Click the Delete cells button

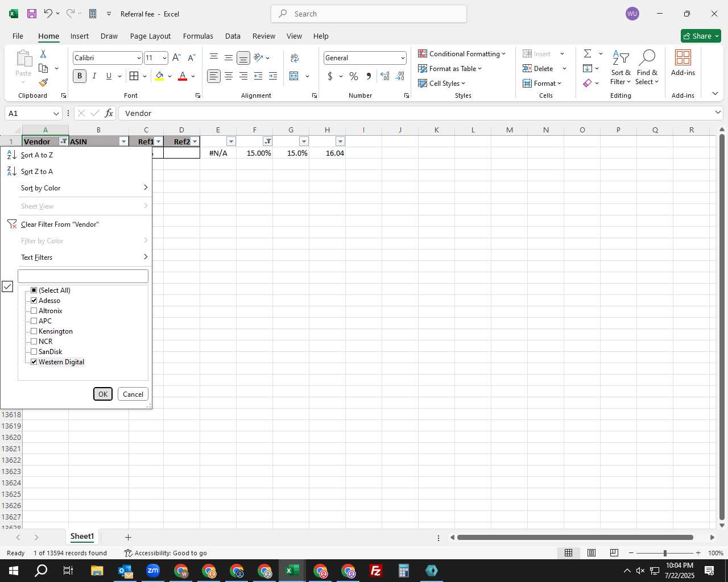(x=539, y=68)
